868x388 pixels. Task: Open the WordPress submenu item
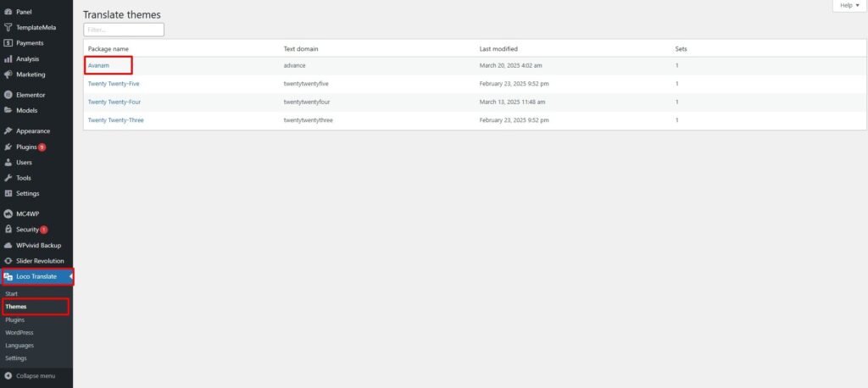coord(19,333)
